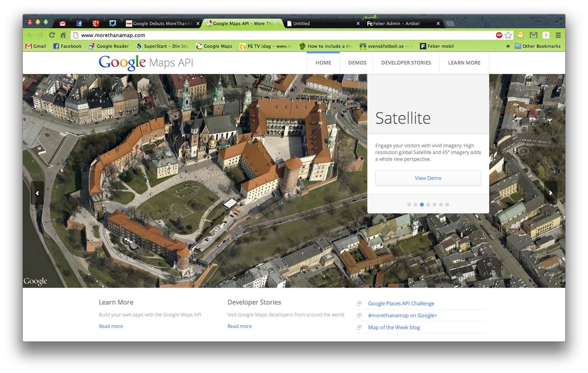Screen dimensions: 588x373
Task: Click the Satellite slide heading
Action: [x=403, y=118]
